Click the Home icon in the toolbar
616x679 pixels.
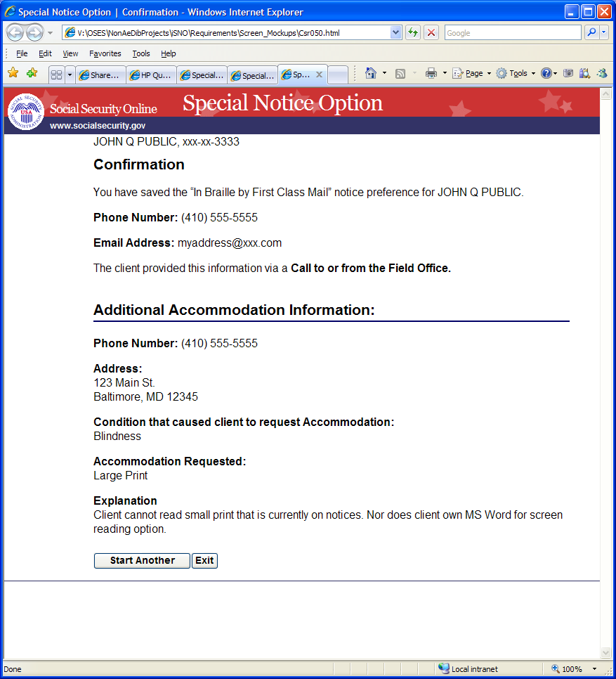point(371,73)
